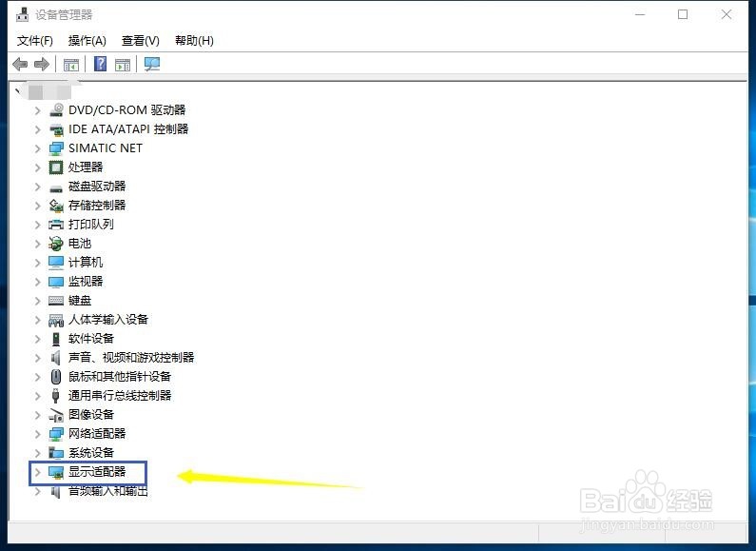Select the 人体学输入设备 icon

pos(56,320)
